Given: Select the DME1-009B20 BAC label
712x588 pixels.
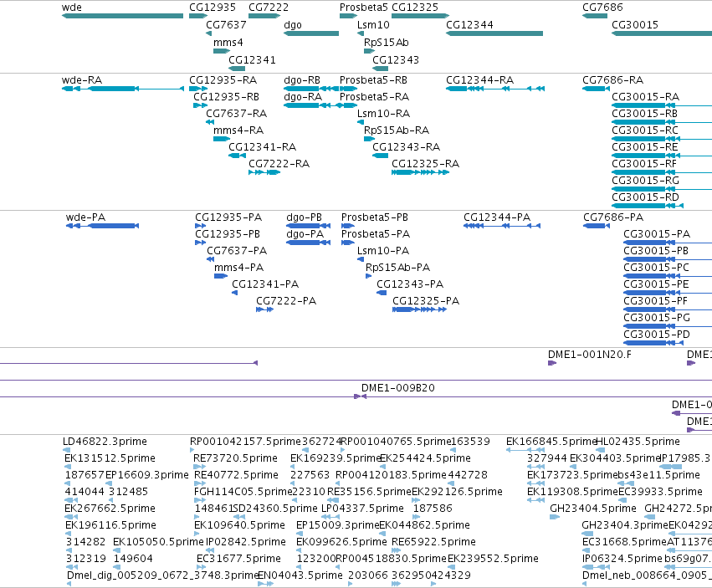Looking at the screenshot, I should pyautogui.click(x=397, y=389).
